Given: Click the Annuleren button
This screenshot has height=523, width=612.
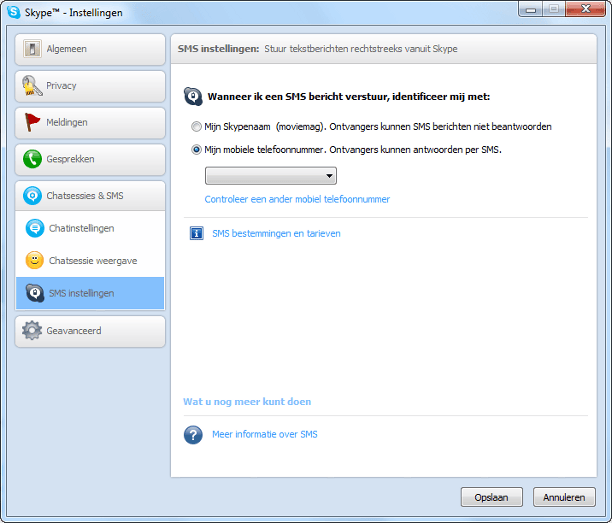Looking at the screenshot, I should pyautogui.click(x=564, y=497).
